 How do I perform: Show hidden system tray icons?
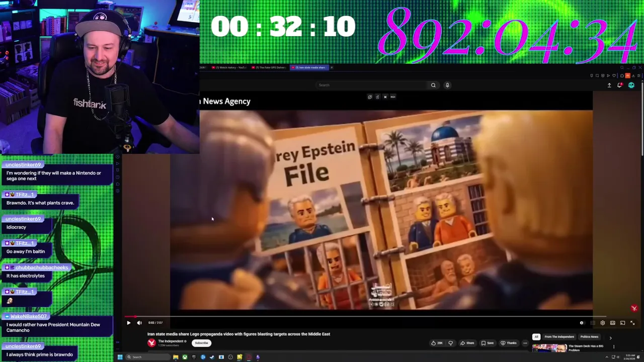[607, 357]
